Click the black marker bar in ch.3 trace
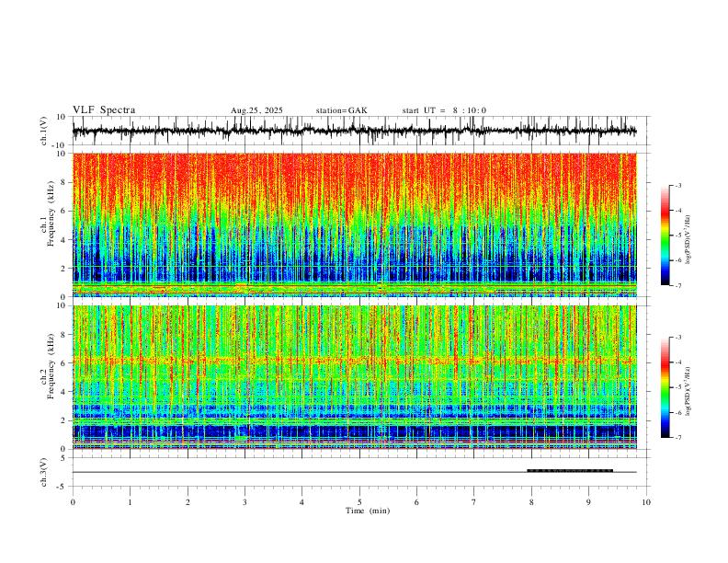The image size is (728, 563). [570, 471]
